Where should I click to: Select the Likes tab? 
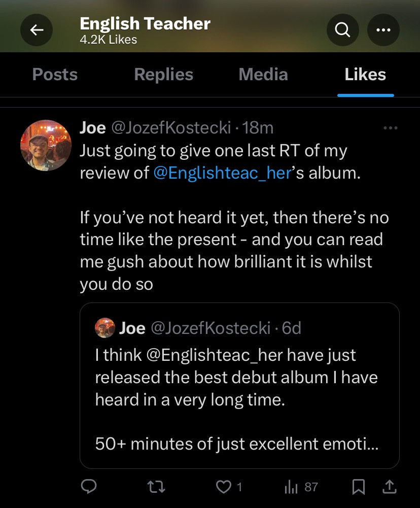(365, 75)
